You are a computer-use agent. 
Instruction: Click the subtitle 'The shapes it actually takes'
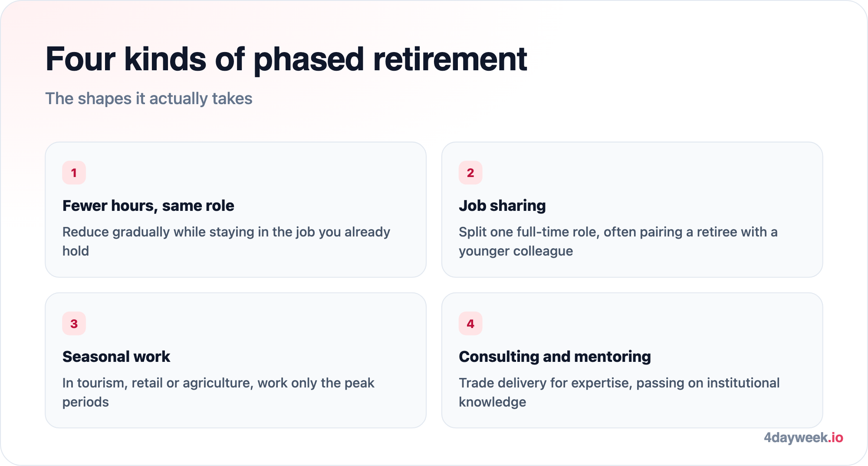click(x=149, y=98)
